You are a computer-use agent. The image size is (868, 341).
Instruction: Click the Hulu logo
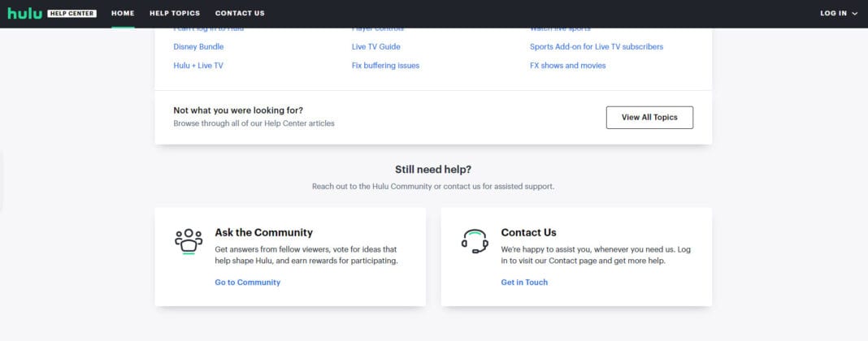click(24, 13)
